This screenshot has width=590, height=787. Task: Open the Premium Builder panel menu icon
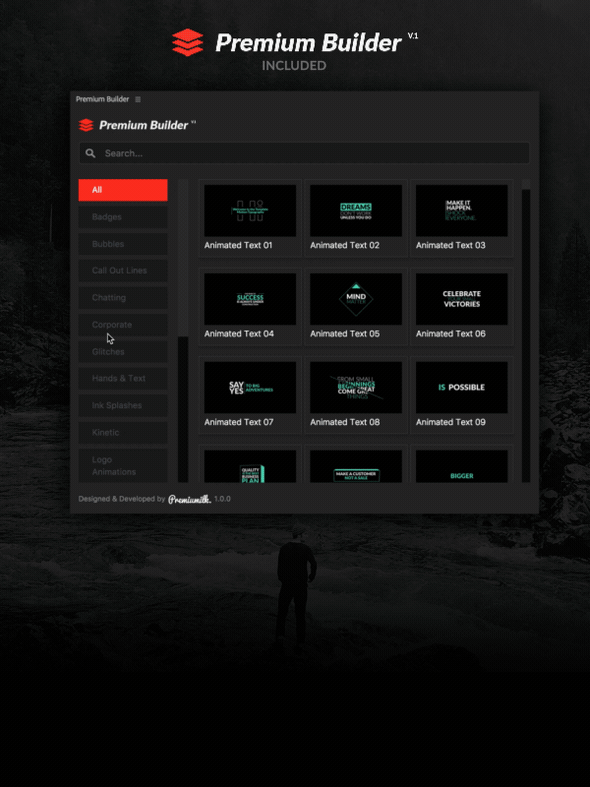[x=138, y=99]
